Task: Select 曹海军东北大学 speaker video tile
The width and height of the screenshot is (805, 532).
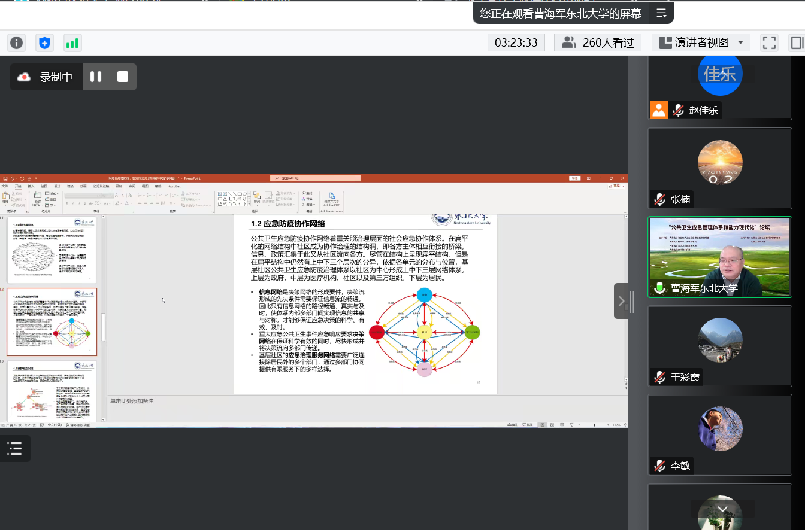Action: pos(720,257)
